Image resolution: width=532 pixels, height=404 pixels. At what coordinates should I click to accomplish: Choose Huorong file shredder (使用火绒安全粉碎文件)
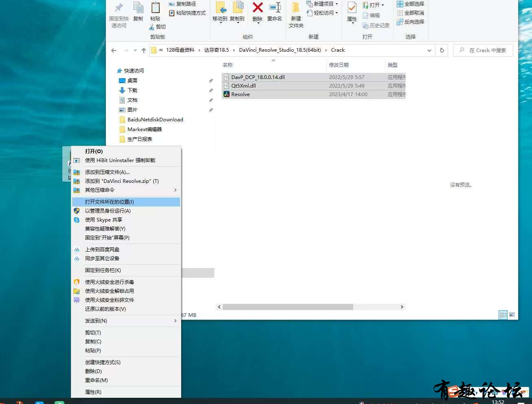point(126,300)
